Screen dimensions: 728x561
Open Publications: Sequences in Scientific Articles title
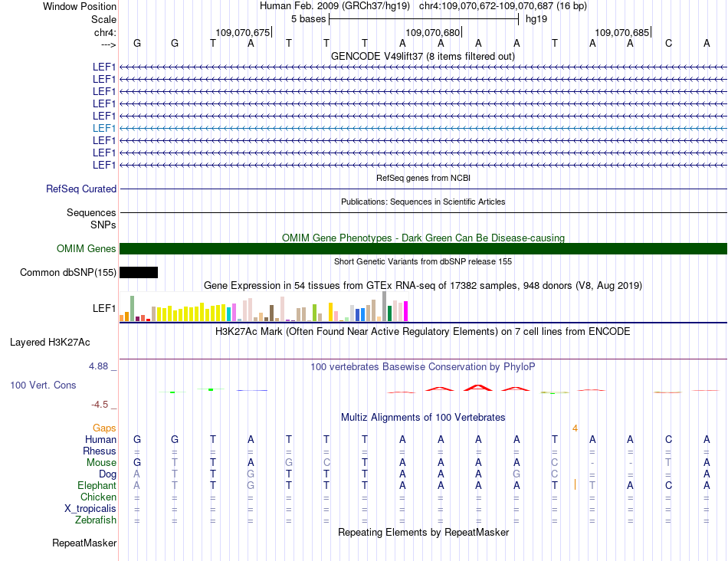click(423, 202)
